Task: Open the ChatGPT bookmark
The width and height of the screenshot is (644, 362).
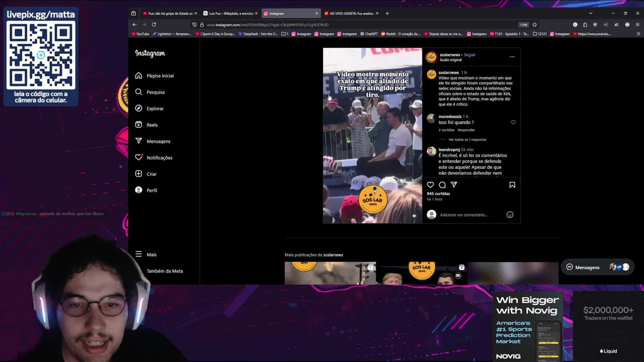Action: click(x=369, y=34)
